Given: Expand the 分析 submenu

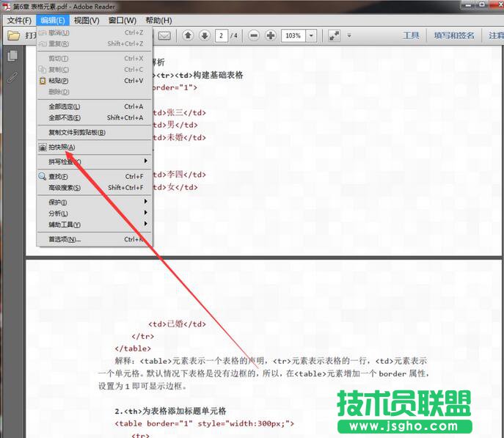Looking at the screenshot, I should point(94,213).
